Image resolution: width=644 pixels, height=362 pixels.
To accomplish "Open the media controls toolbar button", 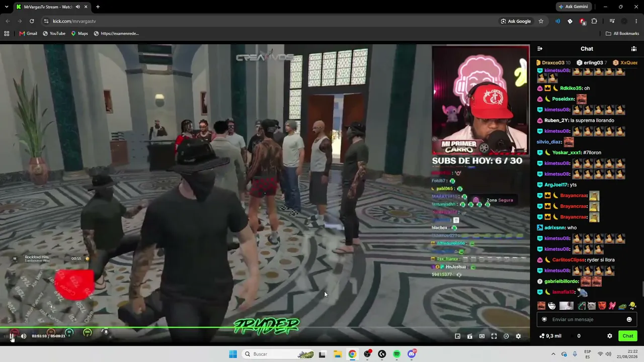I will click(612, 21).
